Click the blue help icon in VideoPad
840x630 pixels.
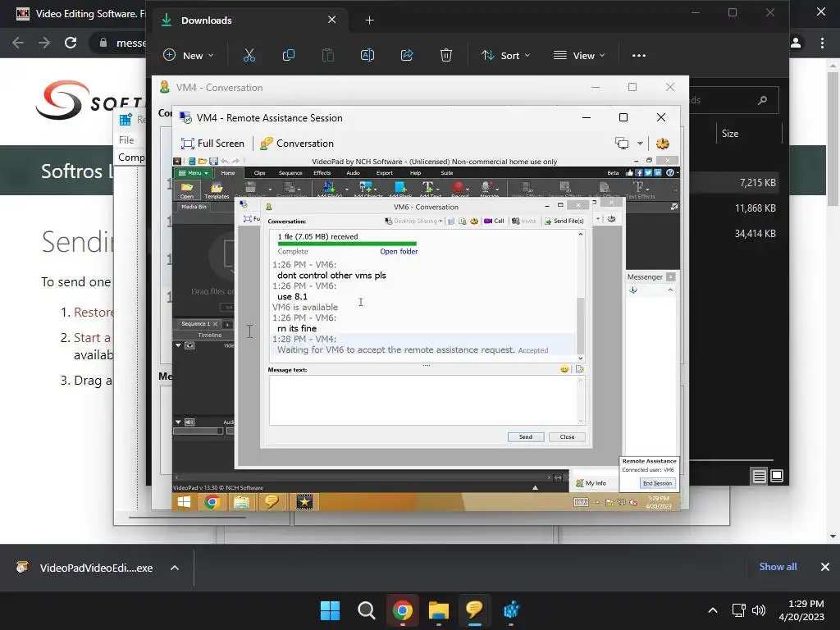pos(669,173)
